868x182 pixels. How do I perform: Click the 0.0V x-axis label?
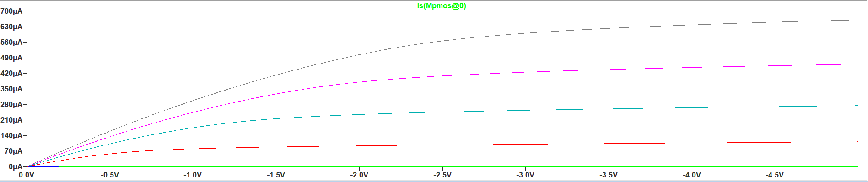pos(27,175)
